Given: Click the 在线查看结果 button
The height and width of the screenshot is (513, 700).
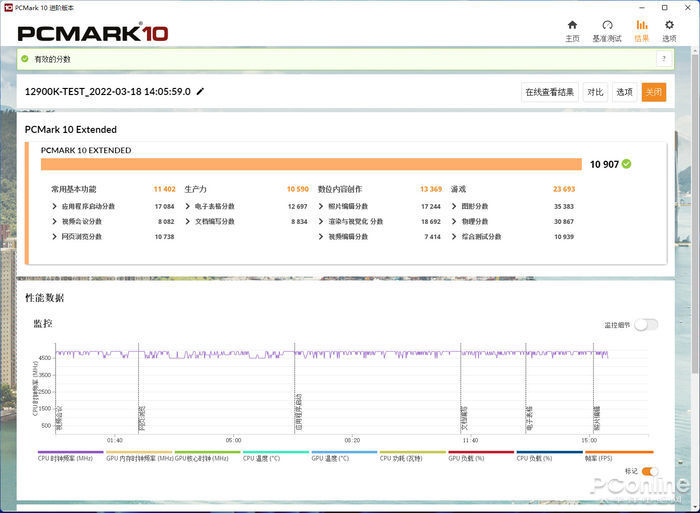Looking at the screenshot, I should [x=550, y=92].
